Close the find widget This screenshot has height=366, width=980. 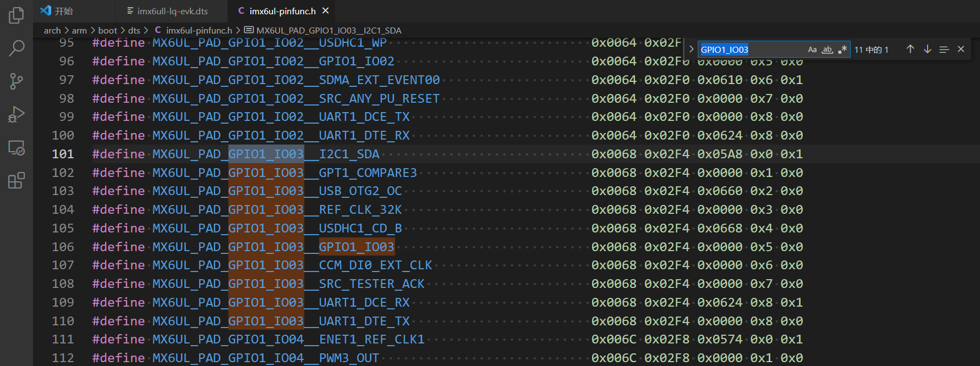pyautogui.click(x=961, y=49)
